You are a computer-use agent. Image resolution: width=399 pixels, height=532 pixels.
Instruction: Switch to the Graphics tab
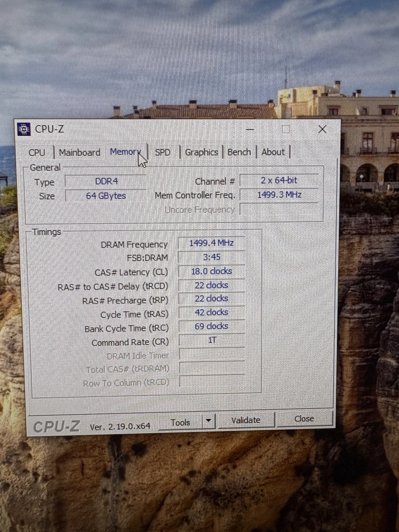pyautogui.click(x=201, y=152)
